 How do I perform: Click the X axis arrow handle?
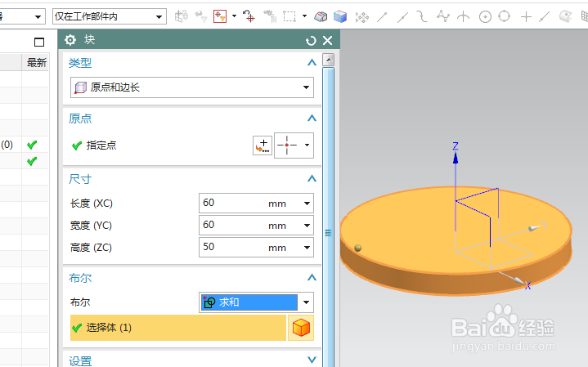pyautogui.click(x=518, y=280)
